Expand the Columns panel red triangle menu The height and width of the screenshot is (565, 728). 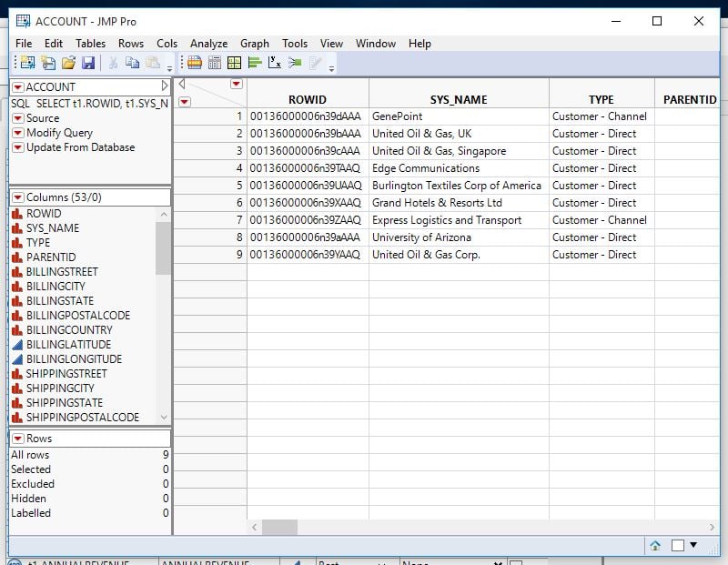click(x=18, y=197)
